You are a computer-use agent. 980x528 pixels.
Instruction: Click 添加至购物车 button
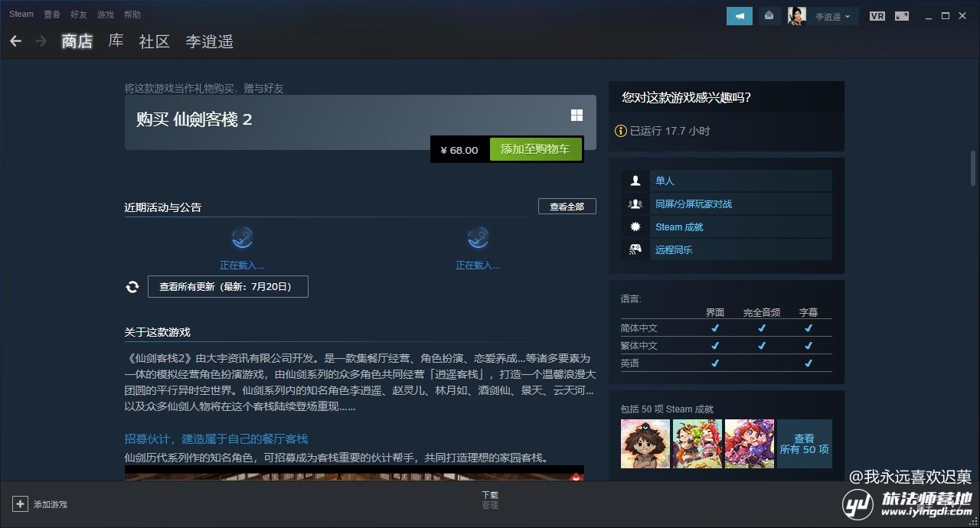[535, 150]
